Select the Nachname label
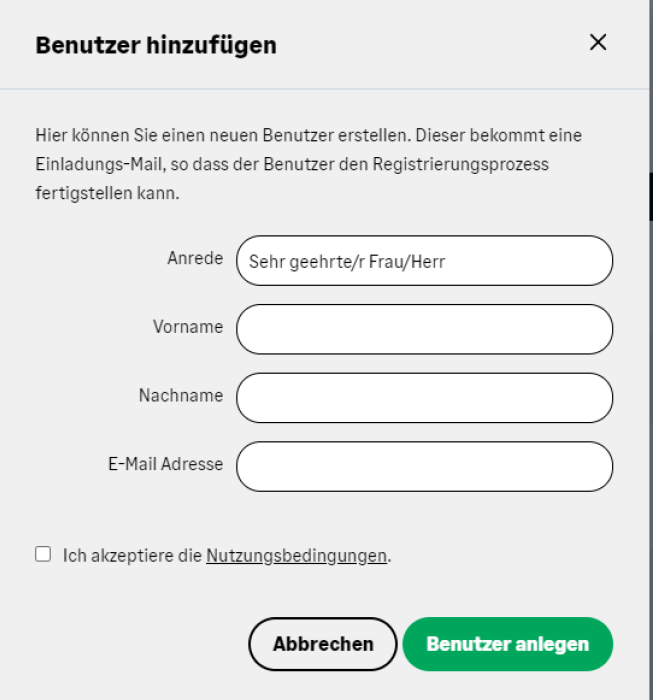The image size is (653, 700). [180, 395]
